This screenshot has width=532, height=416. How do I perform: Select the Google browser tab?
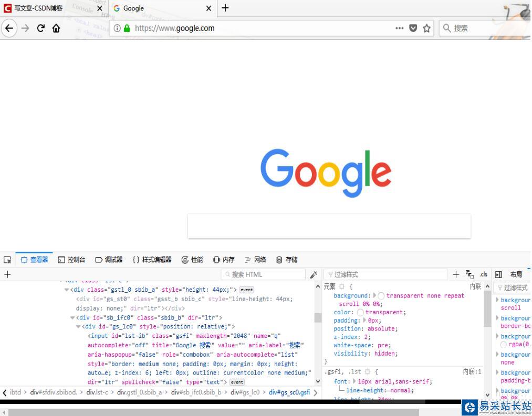[163, 8]
